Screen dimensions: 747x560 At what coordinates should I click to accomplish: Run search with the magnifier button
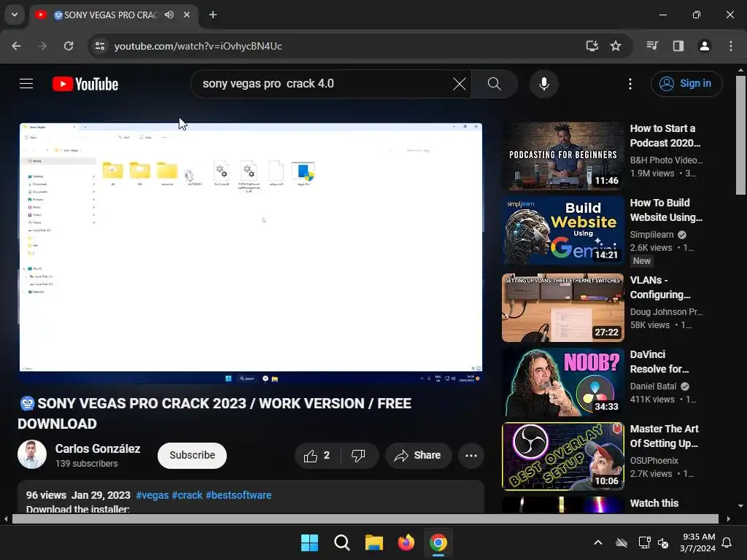click(x=495, y=84)
